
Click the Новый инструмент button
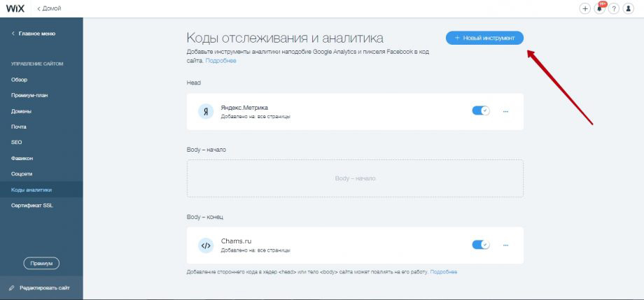pyautogui.click(x=484, y=38)
